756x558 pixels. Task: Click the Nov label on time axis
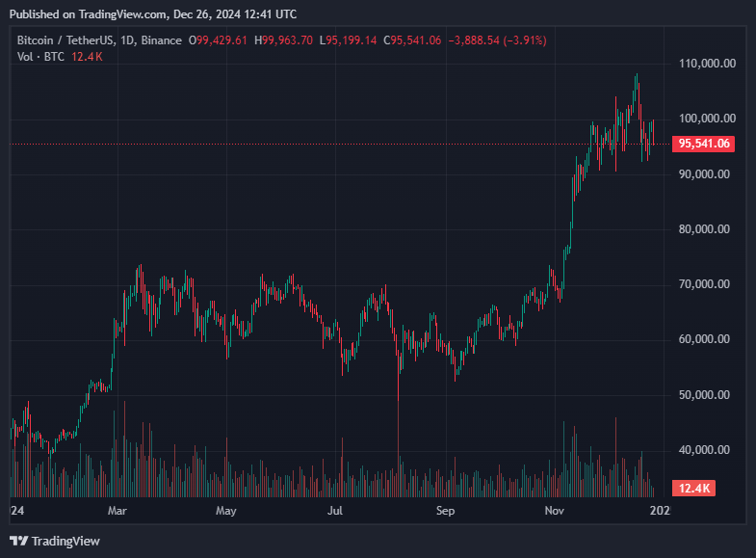(555, 511)
